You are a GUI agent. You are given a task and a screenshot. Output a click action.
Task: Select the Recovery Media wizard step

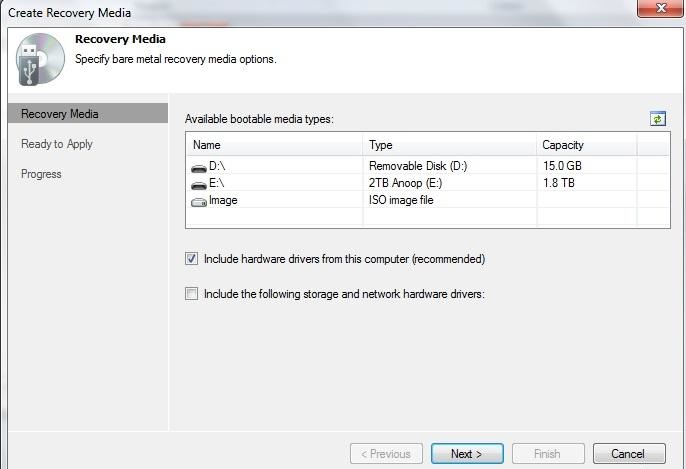(88, 113)
